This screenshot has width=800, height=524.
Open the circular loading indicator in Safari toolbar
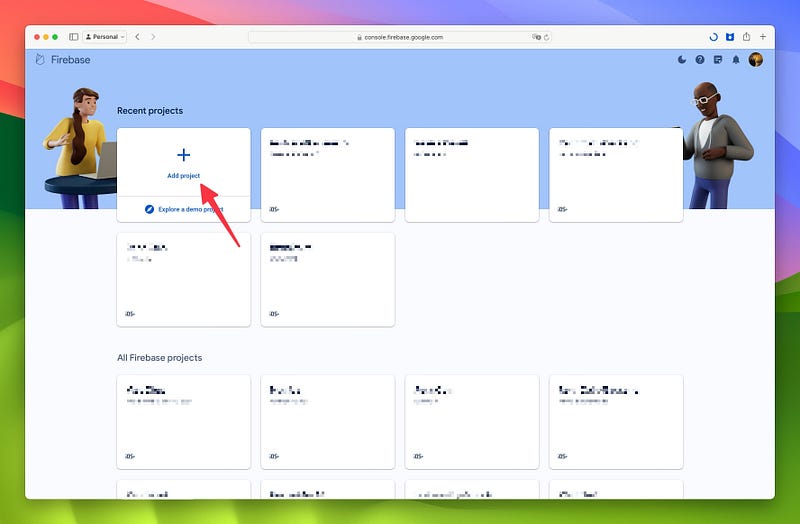714,37
